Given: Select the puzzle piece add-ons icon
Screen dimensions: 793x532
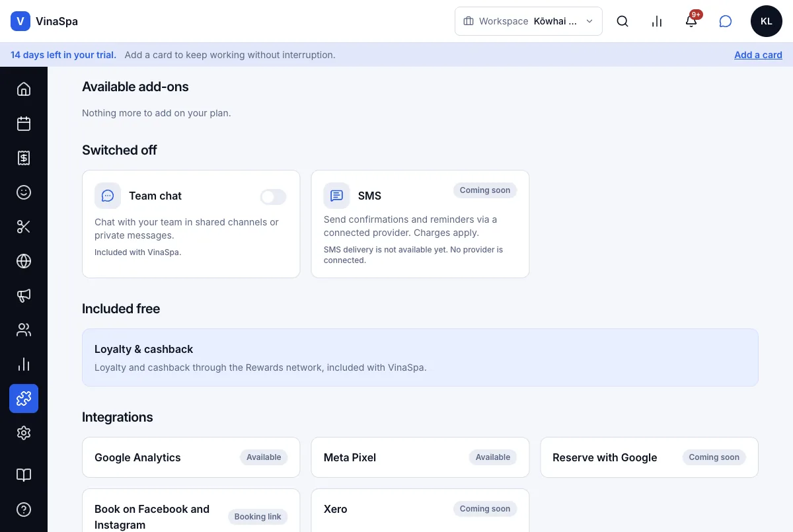Looking at the screenshot, I should (24, 399).
